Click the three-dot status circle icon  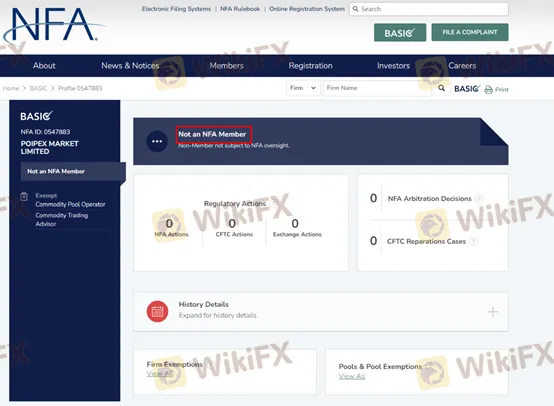click(x=157, y=141)
